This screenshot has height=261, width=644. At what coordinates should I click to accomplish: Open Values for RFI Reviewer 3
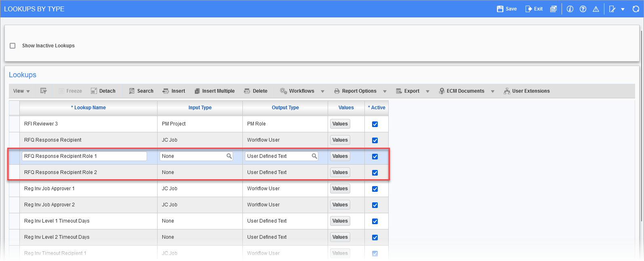tap(340, 124)
